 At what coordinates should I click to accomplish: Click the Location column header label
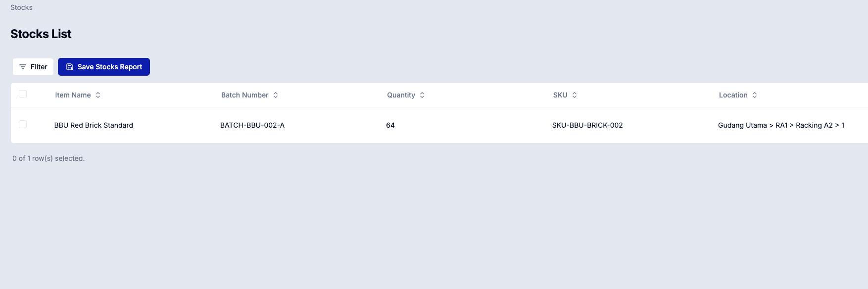click(x=733, y=95)
